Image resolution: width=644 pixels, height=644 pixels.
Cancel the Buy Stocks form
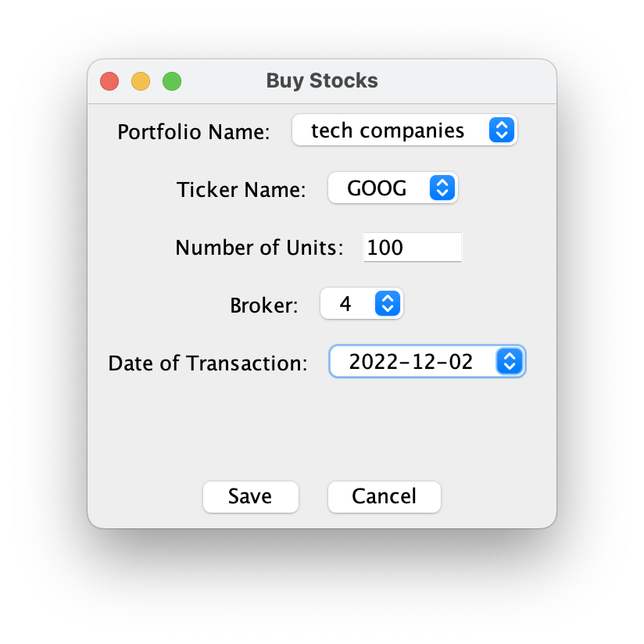(x=384, y=496)
